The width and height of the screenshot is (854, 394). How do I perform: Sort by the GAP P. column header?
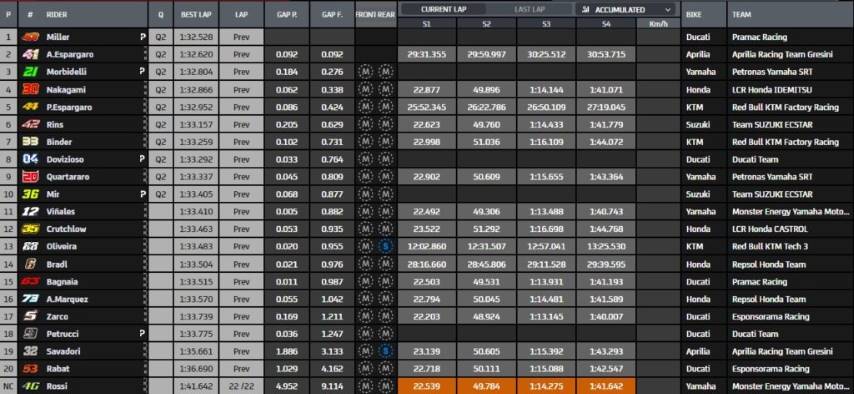[x=286, y=15]
